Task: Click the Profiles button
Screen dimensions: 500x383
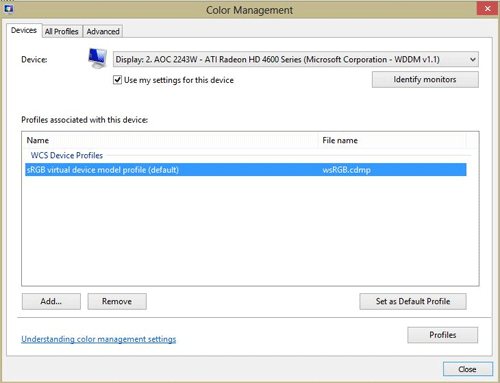Action: [x=442, y=335]
